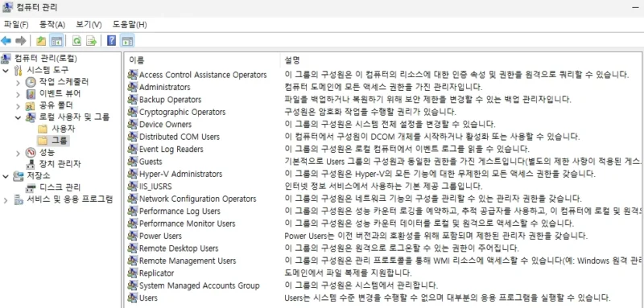
Task: Toggle the Show/Hide Console Tree icon
Action: 56,40
